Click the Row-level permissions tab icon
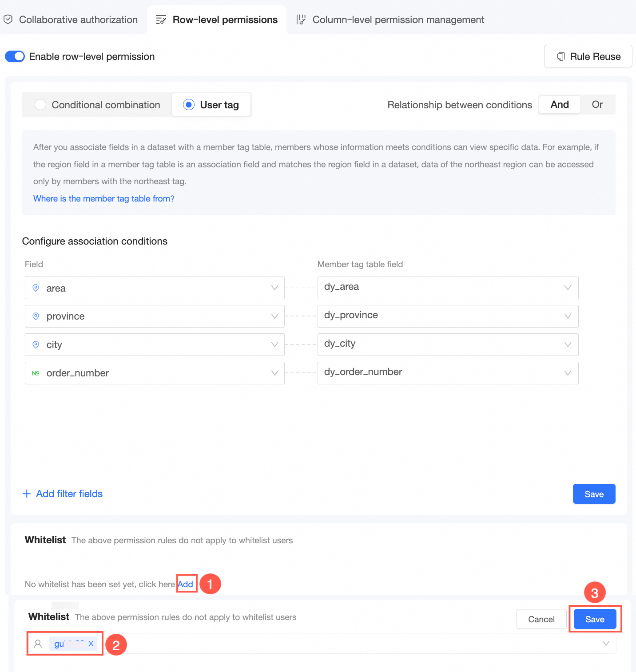 161,20
